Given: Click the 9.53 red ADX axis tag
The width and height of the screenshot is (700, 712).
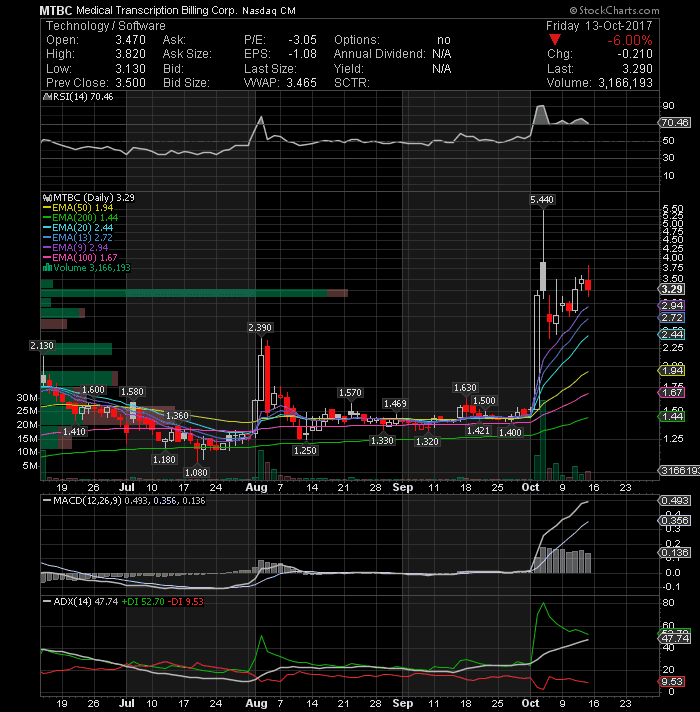Looking at the screenshot, I should (x=672, y=682).
